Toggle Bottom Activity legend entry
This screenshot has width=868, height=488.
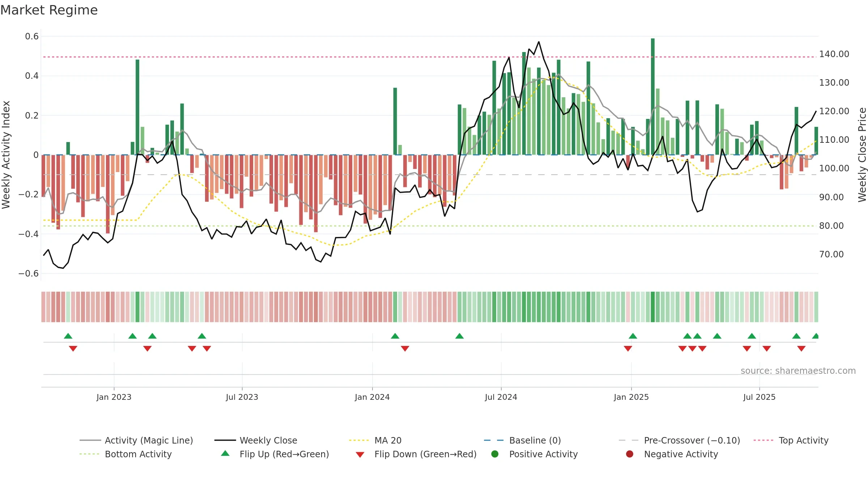(125, 454)
